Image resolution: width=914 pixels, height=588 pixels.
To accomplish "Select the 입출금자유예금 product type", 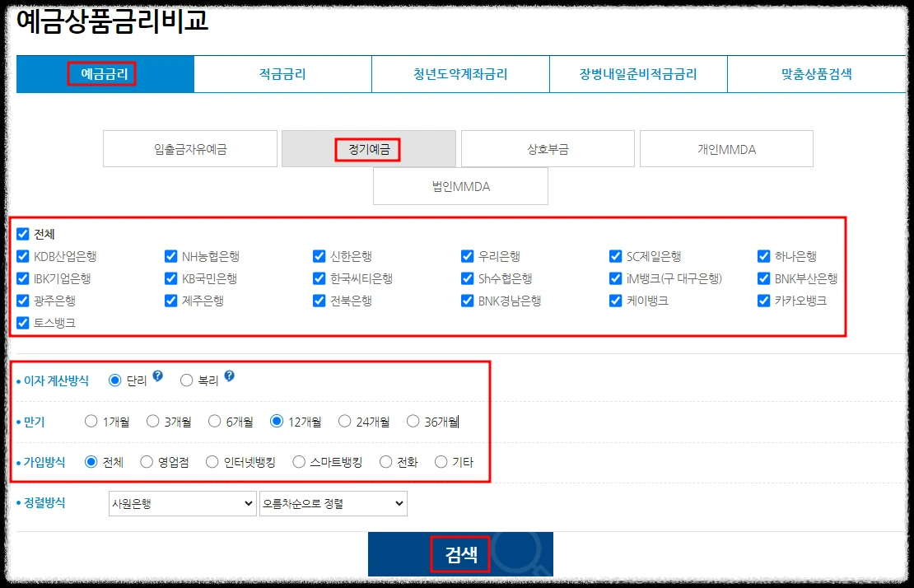I will point(190,148).
